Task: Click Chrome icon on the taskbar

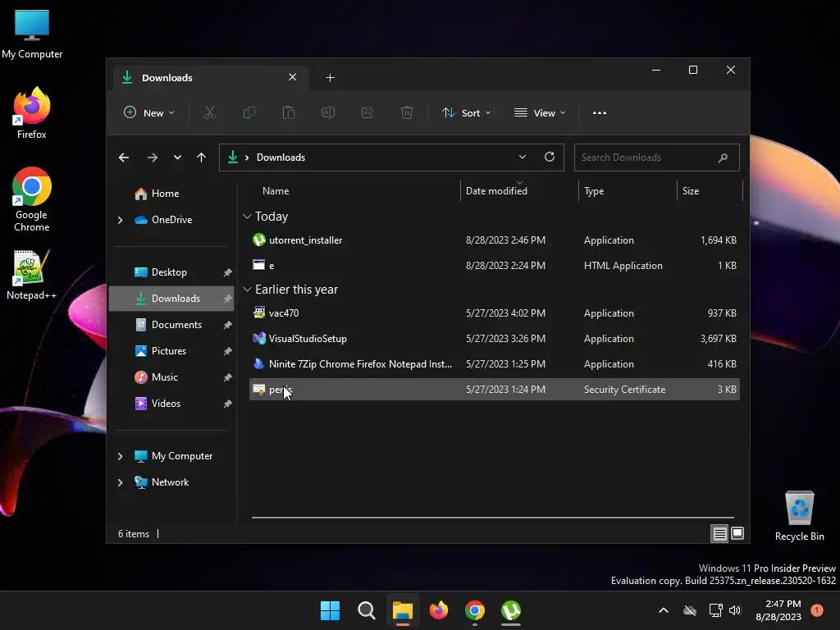Action: point(475,610)
